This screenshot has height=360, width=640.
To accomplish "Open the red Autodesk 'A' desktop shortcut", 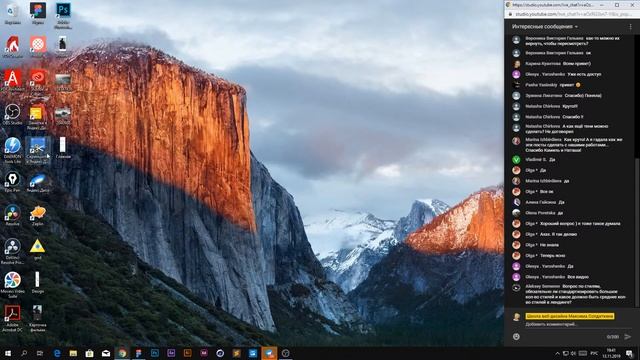I will pyautogui.click(x=13, y=81).
